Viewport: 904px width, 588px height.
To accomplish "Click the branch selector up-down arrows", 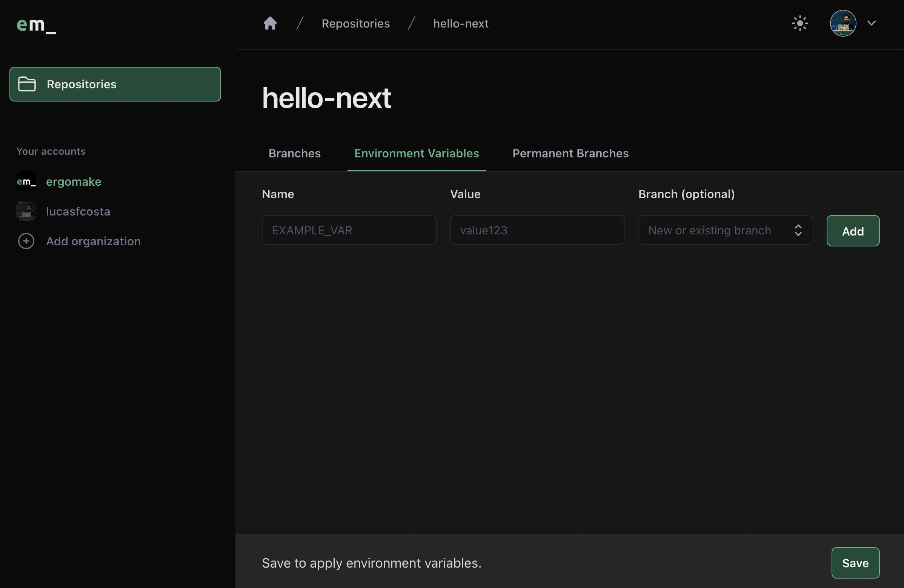I will click(x=798, y=231).
